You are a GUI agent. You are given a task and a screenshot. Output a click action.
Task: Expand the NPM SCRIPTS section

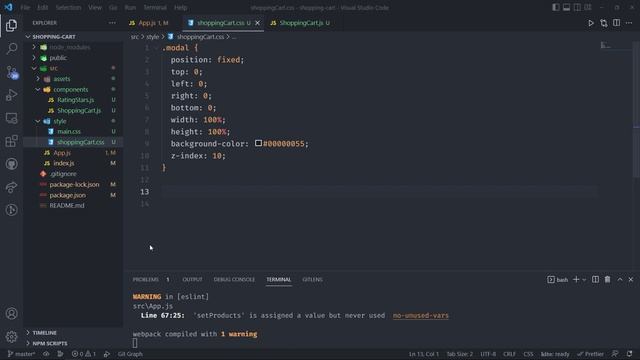point(49,343)
